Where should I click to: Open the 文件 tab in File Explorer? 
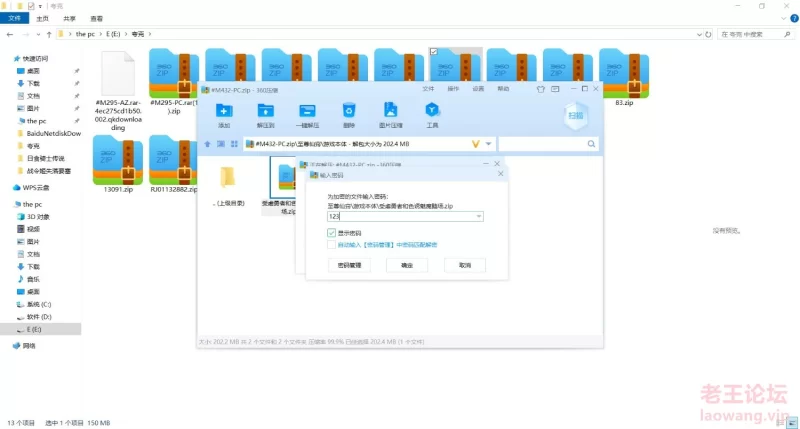(14, 18)
